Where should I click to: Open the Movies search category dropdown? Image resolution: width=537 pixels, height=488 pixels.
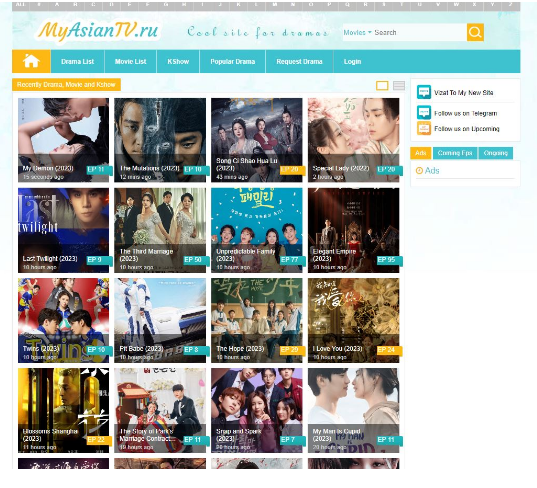point(357,32)
